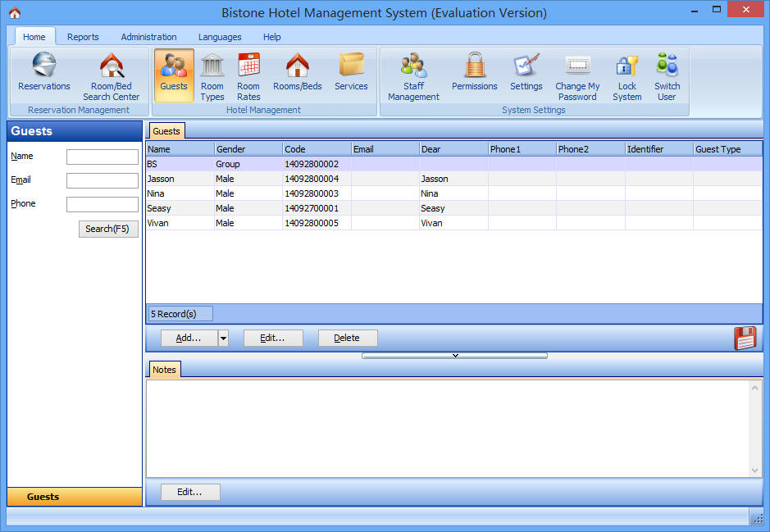The height and width of the screenshot is (532, 770).
Task: Expand the Add button dropdown arrow
Action: click(223, 339)
